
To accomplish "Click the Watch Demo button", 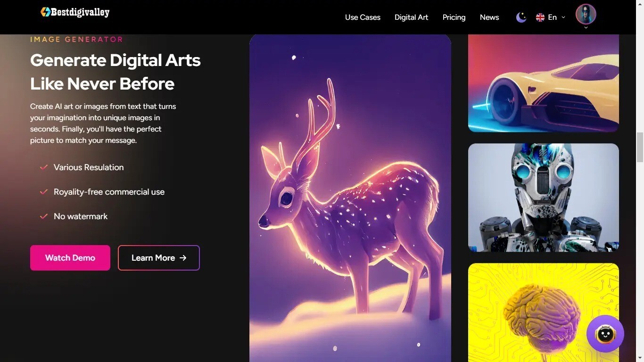I will 70,258.
